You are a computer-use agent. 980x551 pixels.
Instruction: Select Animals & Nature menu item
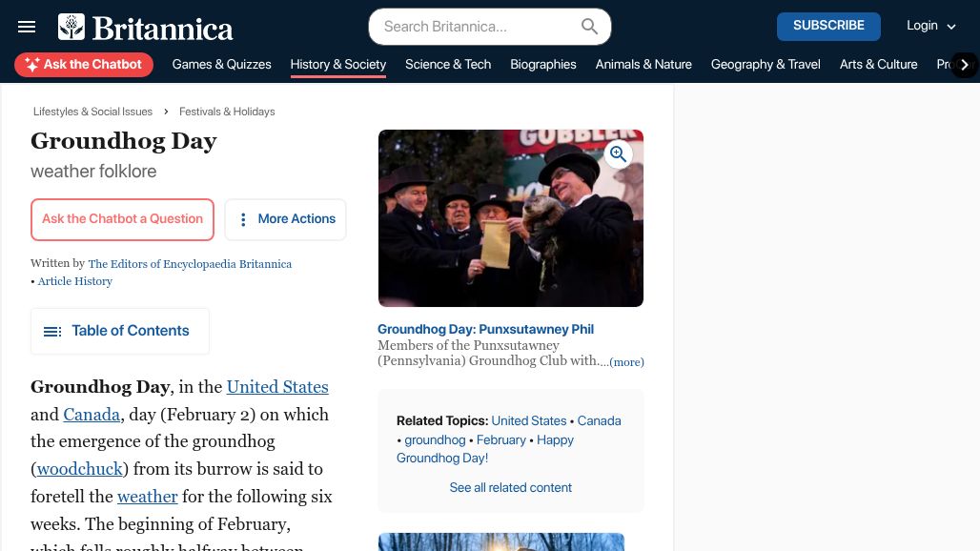(x=643, y=65)
